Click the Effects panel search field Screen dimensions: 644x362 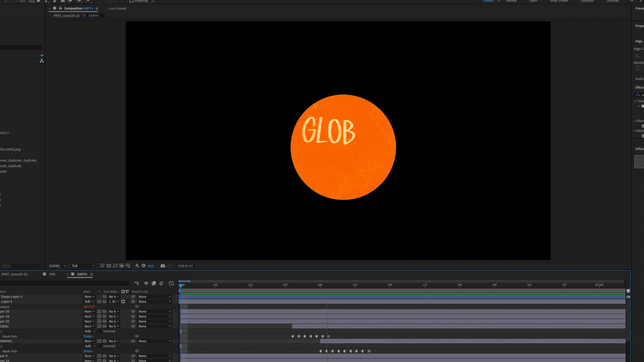[639, 95]
